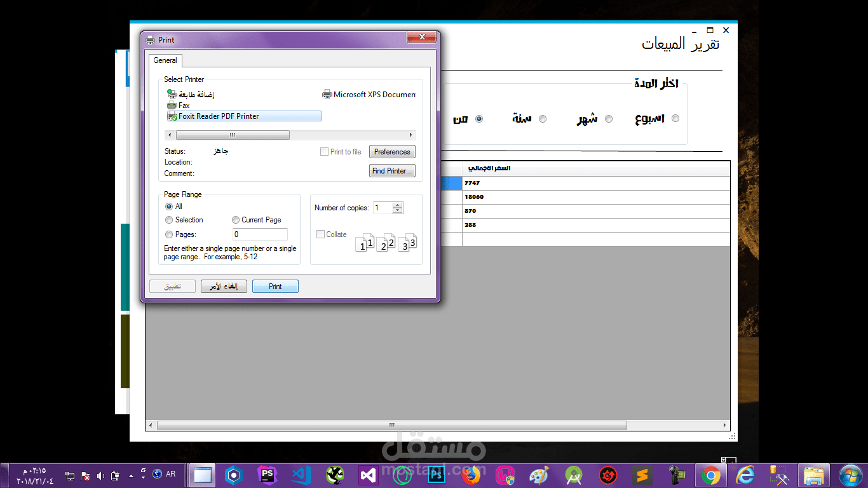Image resolution: width=868 pixels, height=488 pixels.
Task: Select the سنة (year) radio button
Action: (x=543, y=119)
